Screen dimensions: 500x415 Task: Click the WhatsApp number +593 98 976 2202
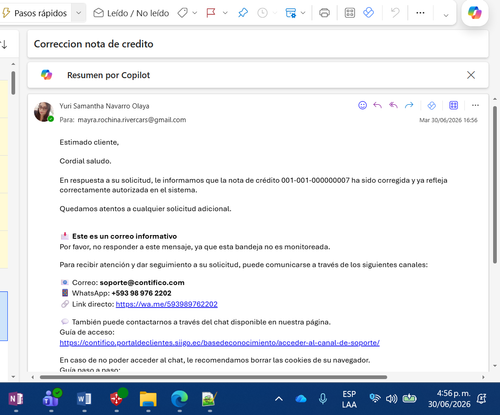[x=141, y=293]
